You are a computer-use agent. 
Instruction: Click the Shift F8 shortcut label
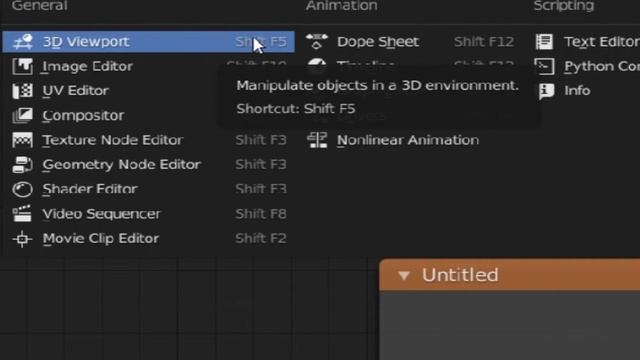tap(261, 214)
